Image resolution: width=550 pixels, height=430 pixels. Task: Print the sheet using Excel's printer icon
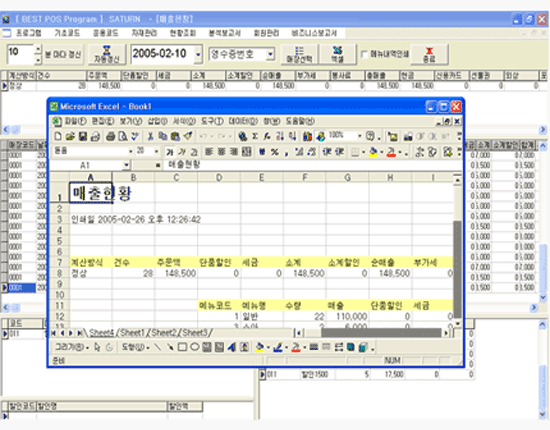coord(110,136)
